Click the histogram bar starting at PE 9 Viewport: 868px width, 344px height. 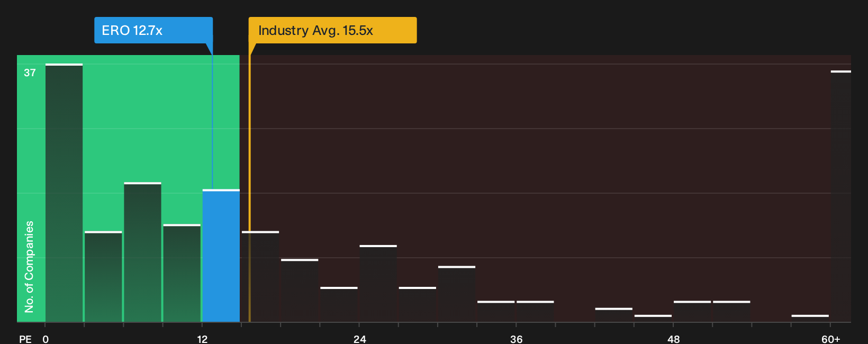pyautogui.click(x=182, y=273)
